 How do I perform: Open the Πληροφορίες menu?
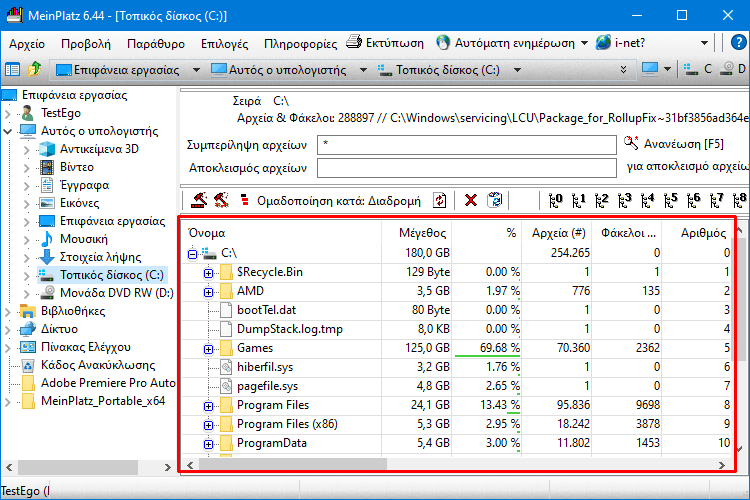300,44
